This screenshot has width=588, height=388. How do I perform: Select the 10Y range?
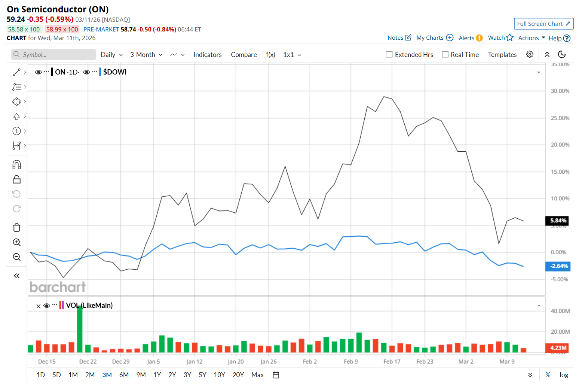pyautogui.click(x=219, y=375)
